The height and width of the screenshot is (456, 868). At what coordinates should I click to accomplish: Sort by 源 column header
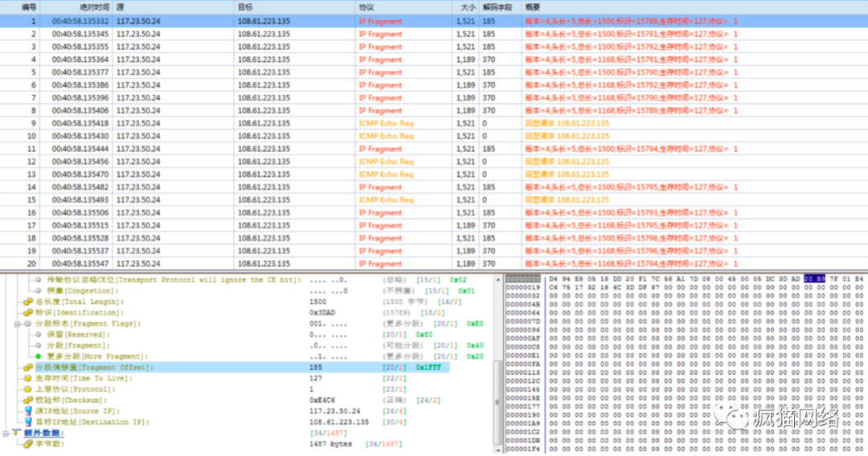click(174, 7)
